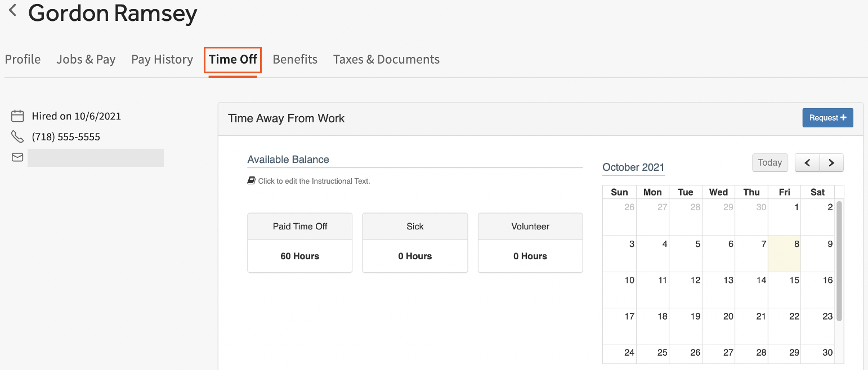Click the calendar icon next to hire date
The image size is (868, 372).
point(17,116)
